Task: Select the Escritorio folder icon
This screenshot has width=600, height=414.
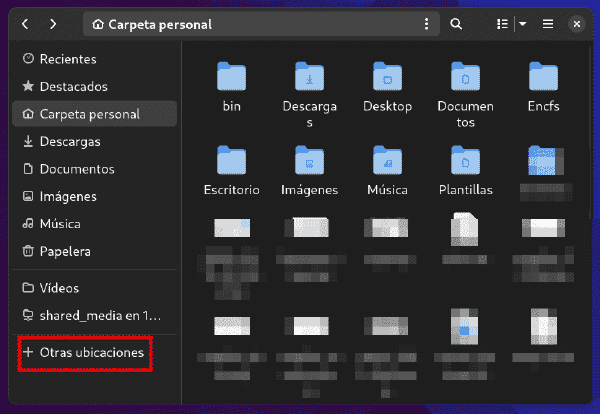Action: click(x=232, y=160)
